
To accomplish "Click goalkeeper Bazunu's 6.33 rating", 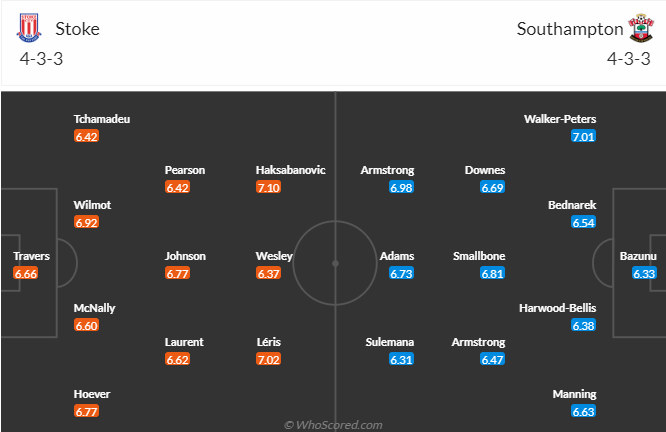I will pos(645,273).
